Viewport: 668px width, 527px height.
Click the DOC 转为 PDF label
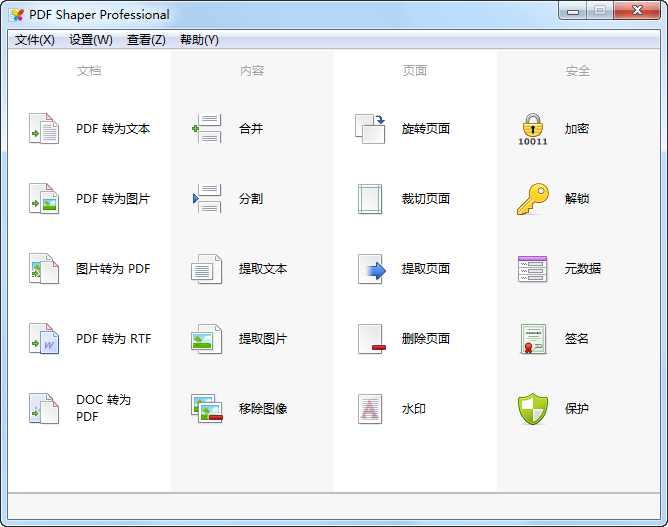104,408
